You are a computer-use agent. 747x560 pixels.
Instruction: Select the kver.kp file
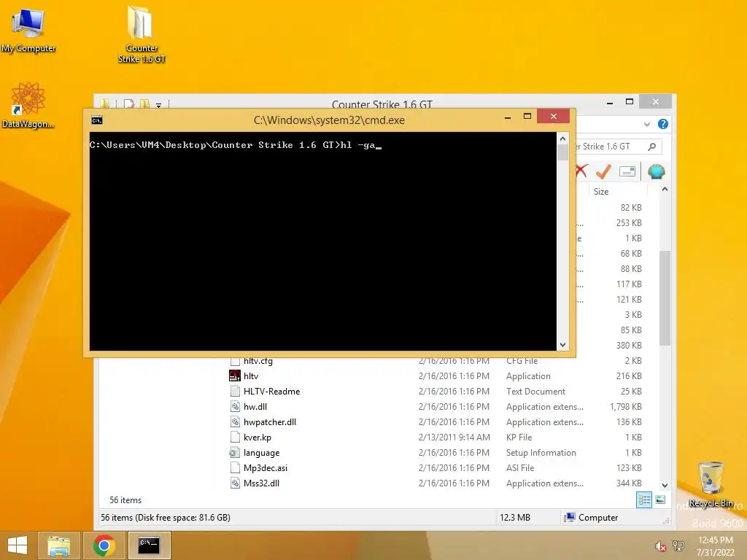coord(258,437)
